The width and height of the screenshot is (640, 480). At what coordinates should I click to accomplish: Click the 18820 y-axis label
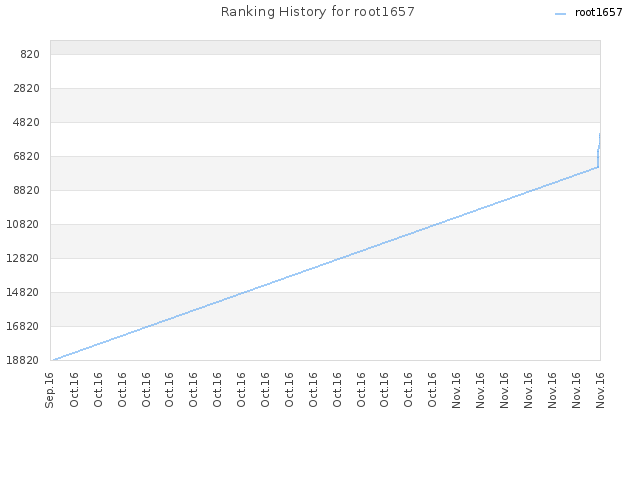point(23,360)
